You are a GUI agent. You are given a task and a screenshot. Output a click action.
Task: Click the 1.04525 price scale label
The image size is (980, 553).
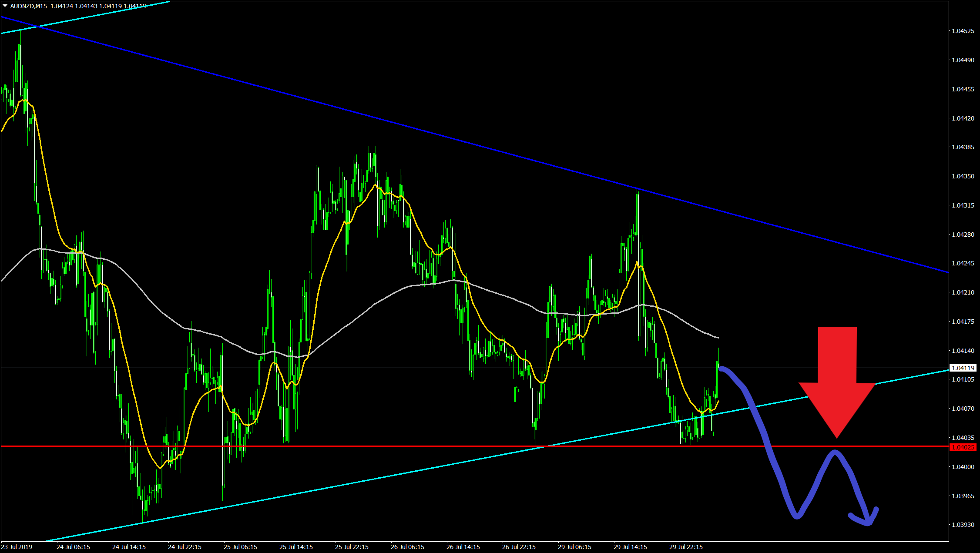click(963, 31)
